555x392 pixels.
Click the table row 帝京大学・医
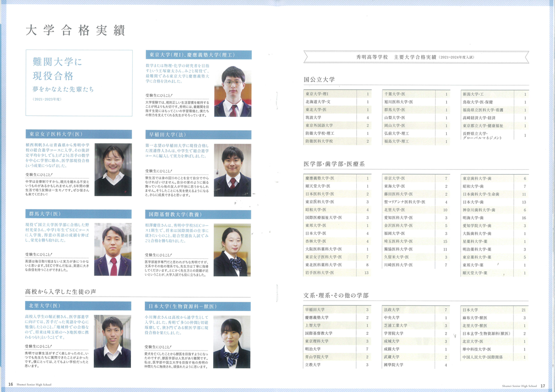click(x=416, y=178)
